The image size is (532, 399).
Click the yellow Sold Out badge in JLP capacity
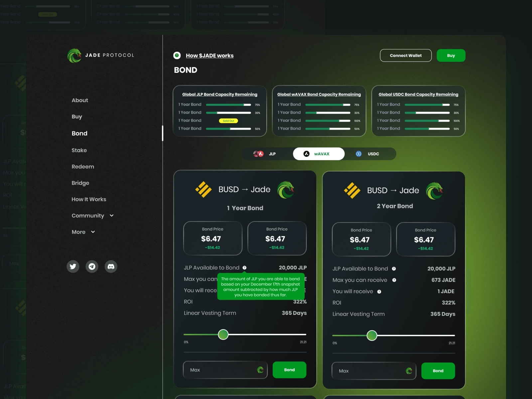click(x=228, y=121)
